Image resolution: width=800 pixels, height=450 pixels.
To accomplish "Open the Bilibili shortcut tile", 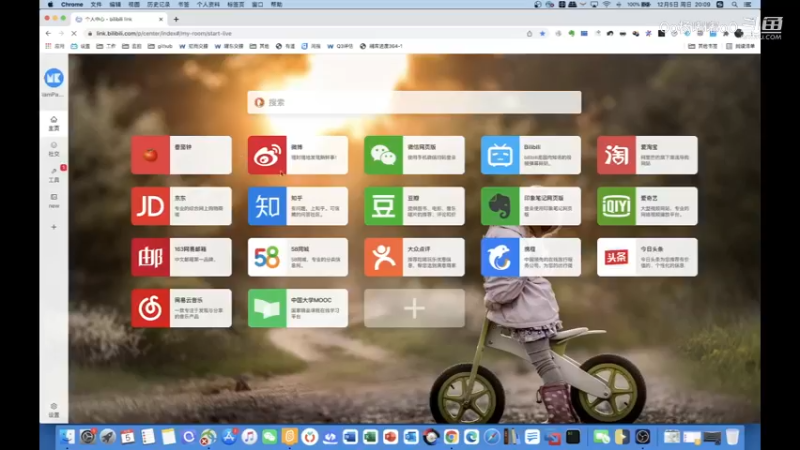I will [x=531, y=155].
